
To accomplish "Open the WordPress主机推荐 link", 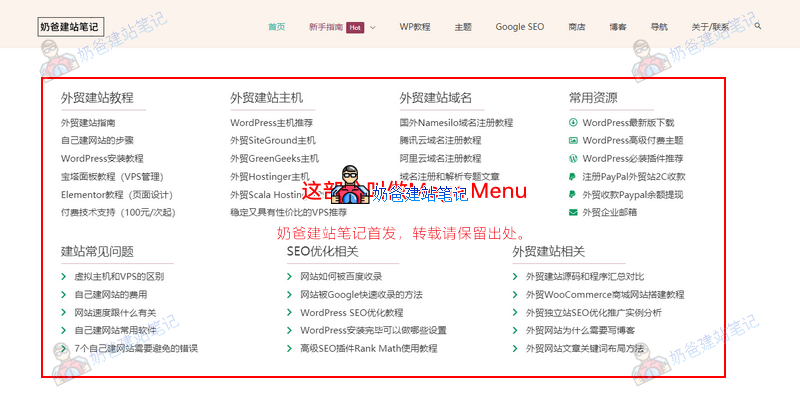I will pyautogui.click(x=271, y=122).
